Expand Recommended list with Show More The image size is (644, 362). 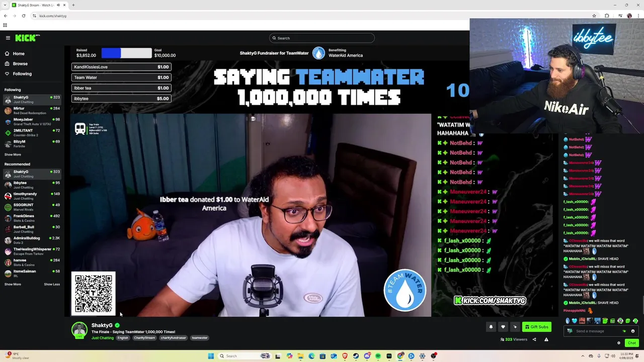click(13, 285)
